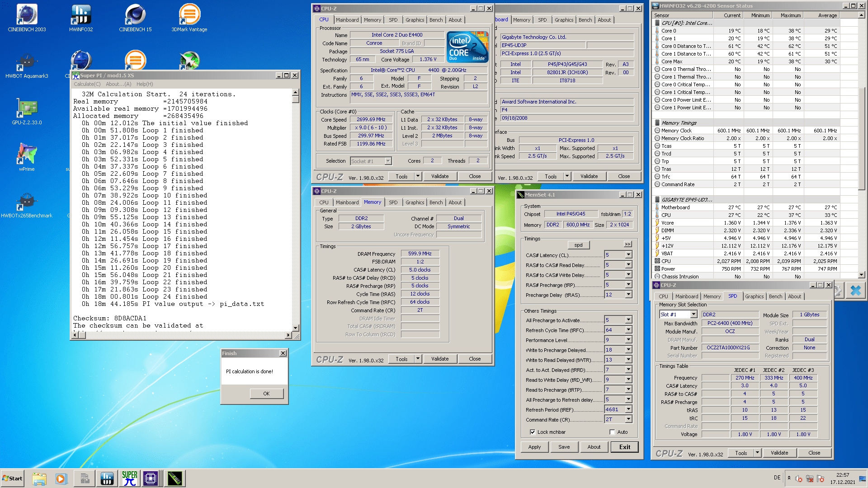Click the Super PI title bar icon

[75, 75]
